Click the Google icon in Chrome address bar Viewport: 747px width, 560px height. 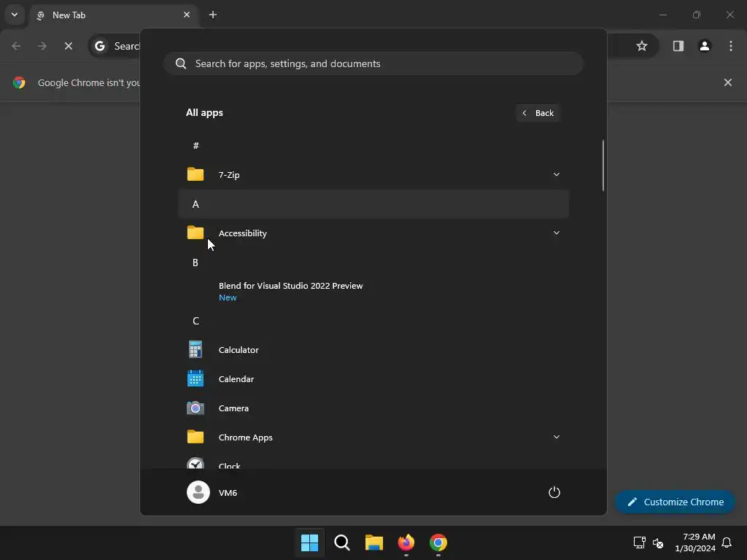pyautogui.click(x=99, y=46)
